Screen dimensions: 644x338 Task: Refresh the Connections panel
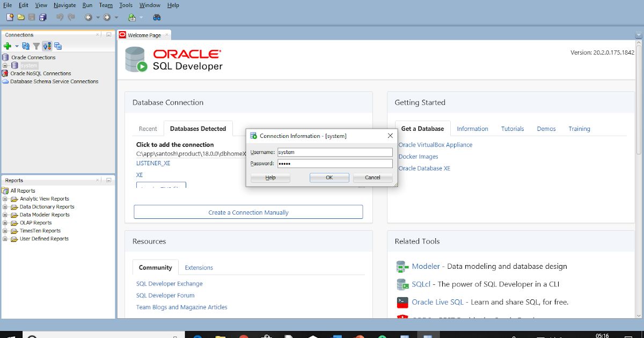click(x=25, y=46)
